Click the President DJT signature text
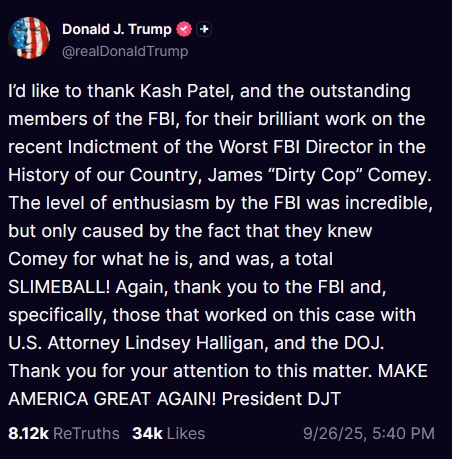The height and width of the screenshot is (459, 452). 281,399
